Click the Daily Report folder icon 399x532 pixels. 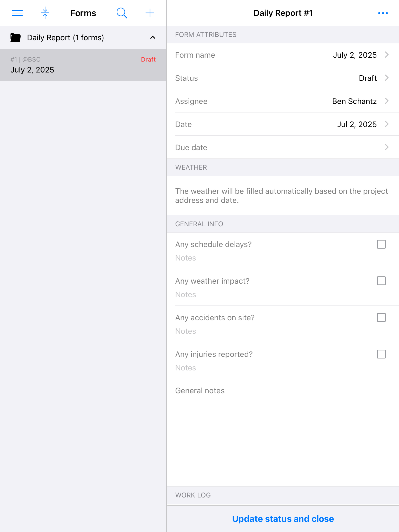coord(16,38)
